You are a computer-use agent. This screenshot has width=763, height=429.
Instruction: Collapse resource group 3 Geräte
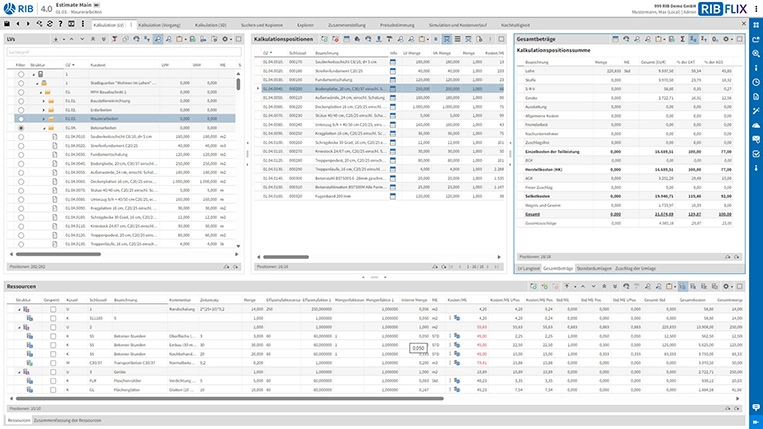click(x=20, y=372)
